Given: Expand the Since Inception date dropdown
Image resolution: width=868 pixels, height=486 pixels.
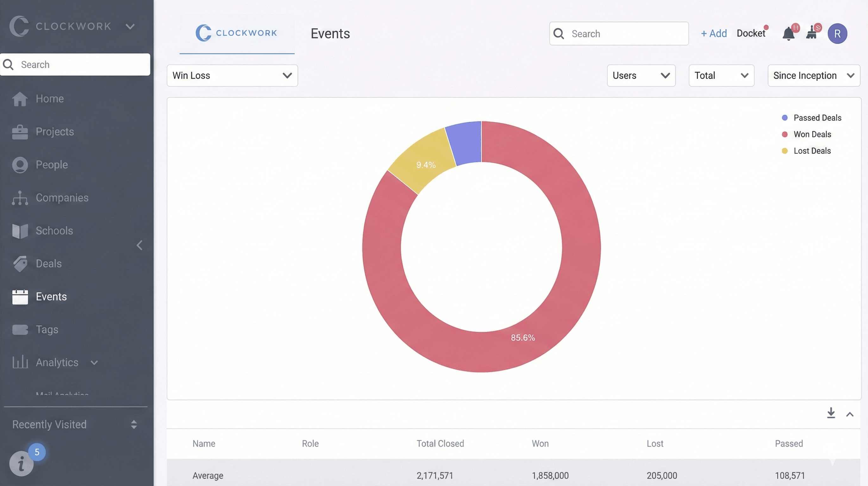Looking at the screenshot, I should click(814, 75).
